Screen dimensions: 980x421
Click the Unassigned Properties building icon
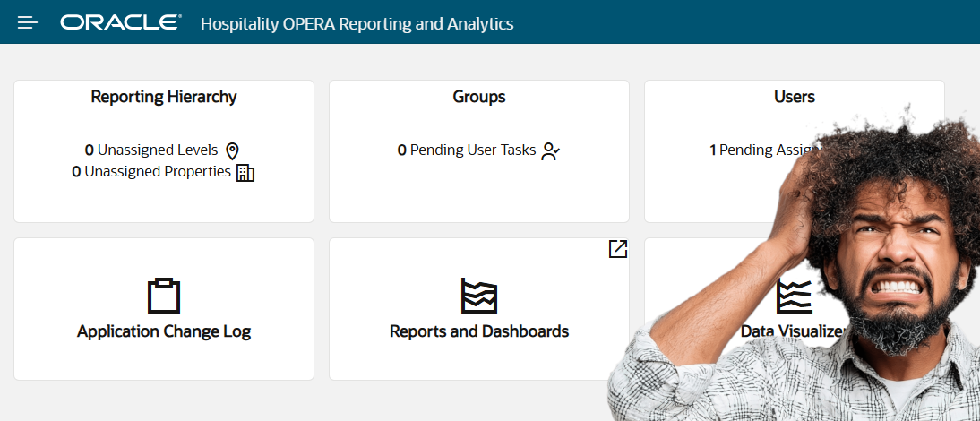click(245, 173)
